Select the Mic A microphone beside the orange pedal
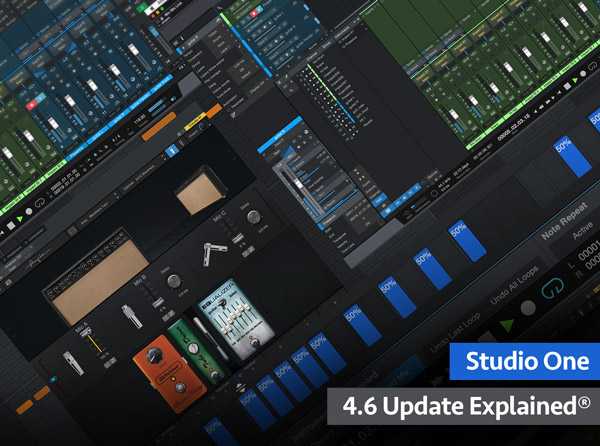 [x=73, y=363]
